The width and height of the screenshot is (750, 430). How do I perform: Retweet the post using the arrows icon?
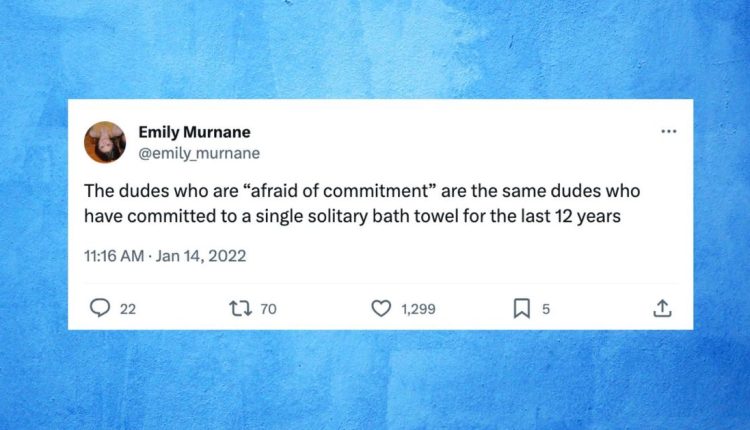point(241,309)
